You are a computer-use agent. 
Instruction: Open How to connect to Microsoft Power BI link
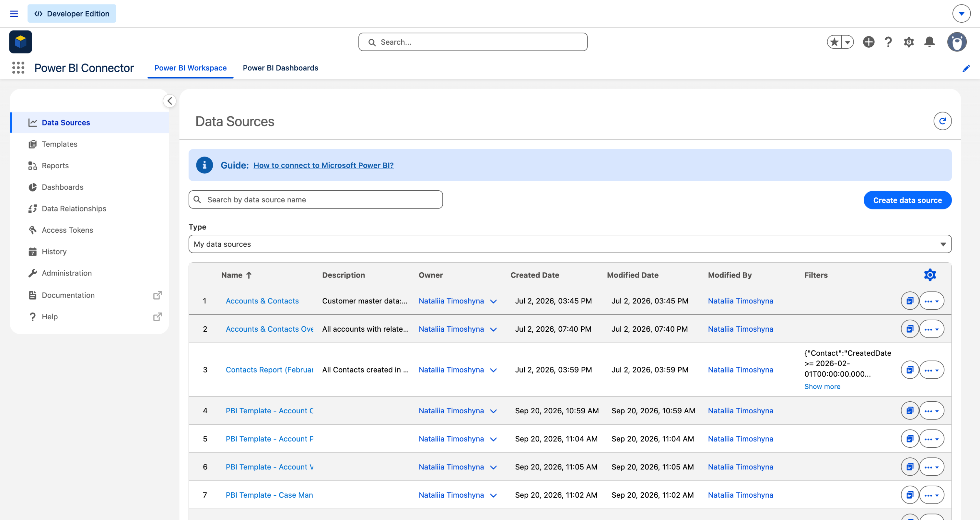point(323,165)
